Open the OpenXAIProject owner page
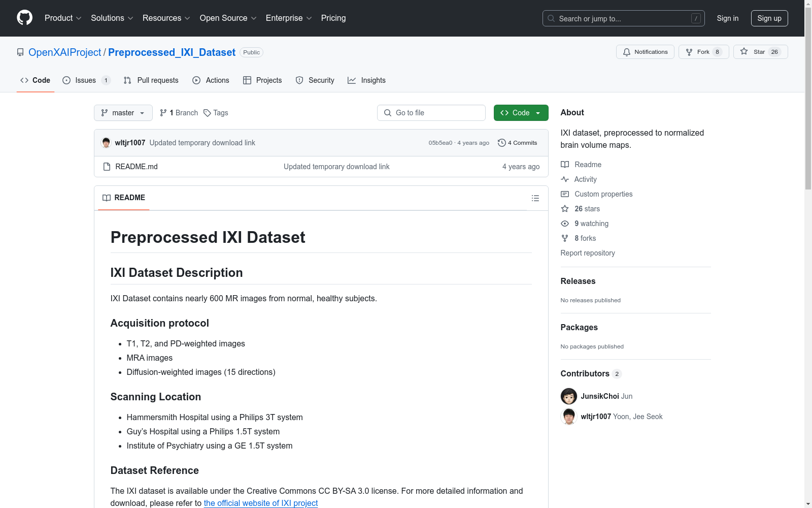Screen dimensions: 812x508 pyautogui.click(x=65, y=52)
